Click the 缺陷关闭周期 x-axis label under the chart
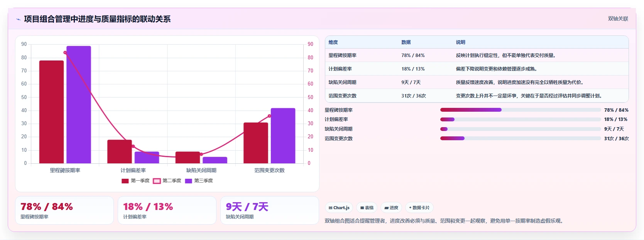 [201, 170]
